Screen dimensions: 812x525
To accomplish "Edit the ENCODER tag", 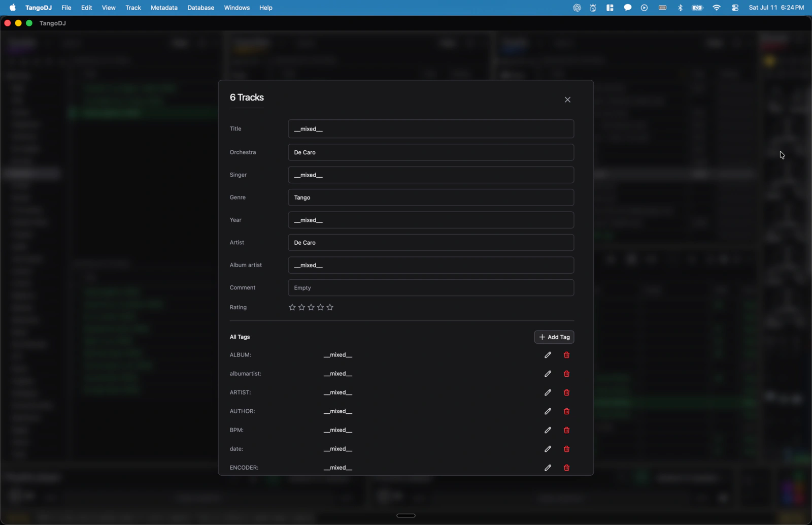I will pyautogui.click(x=548, y=468).
